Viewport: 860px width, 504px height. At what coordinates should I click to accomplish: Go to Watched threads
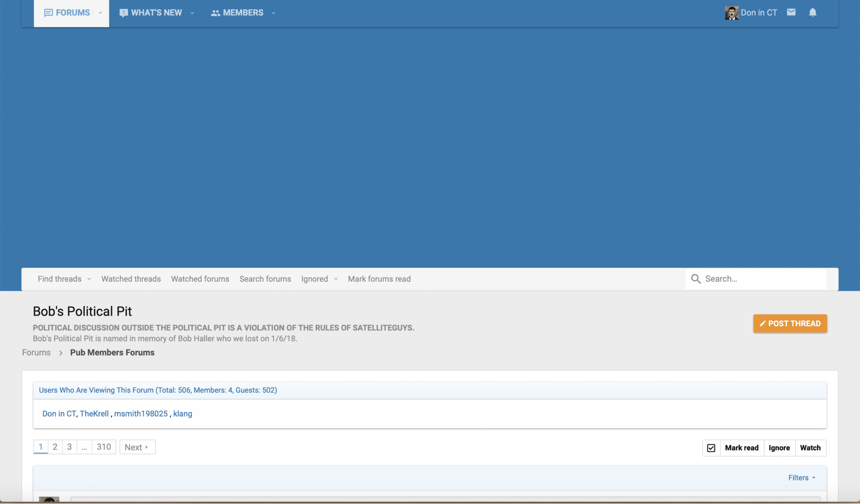[131, 279]
